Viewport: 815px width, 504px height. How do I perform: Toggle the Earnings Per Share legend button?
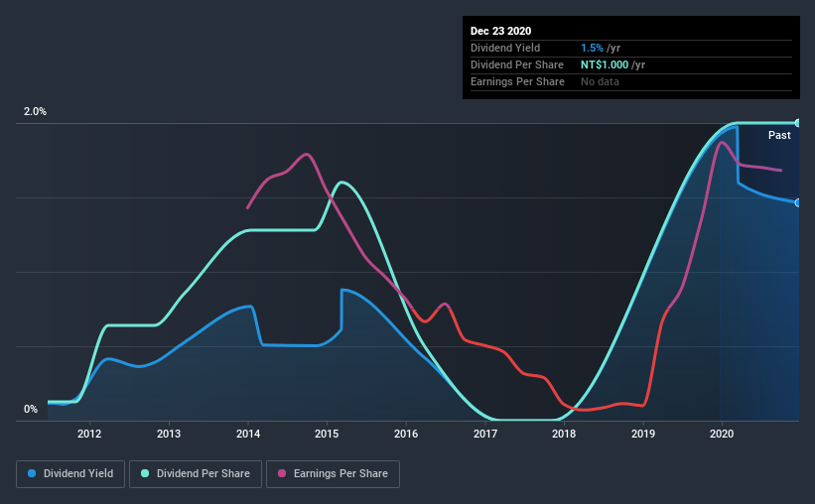pos(333,474)
